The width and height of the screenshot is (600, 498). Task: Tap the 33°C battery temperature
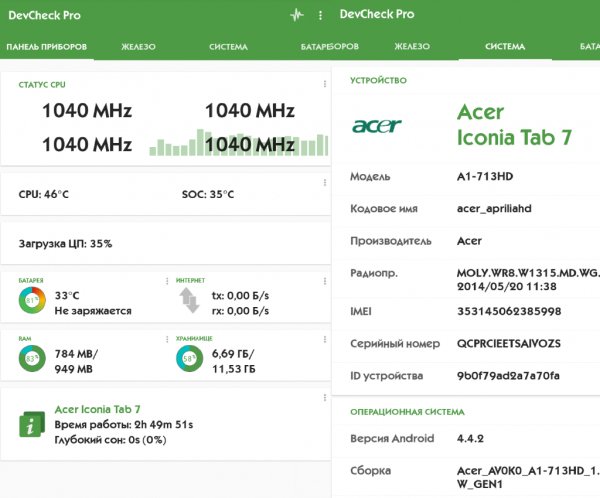point(67,296)
